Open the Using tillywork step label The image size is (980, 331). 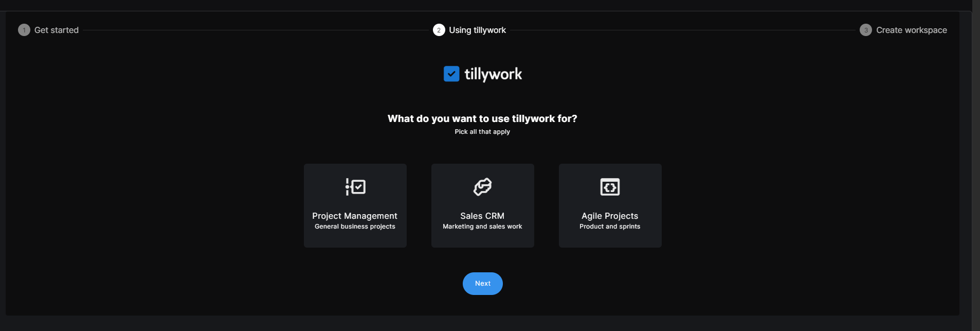[478, 30]
